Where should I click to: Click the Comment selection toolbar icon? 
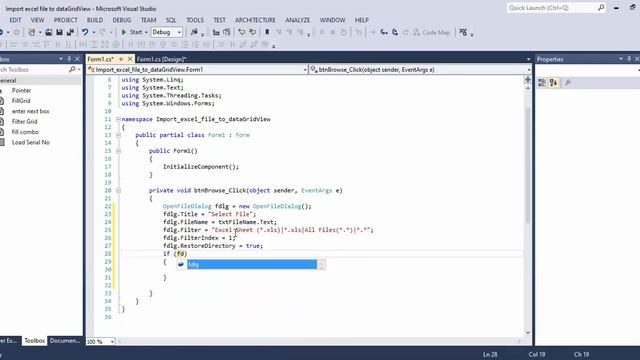tap(242, 32)
